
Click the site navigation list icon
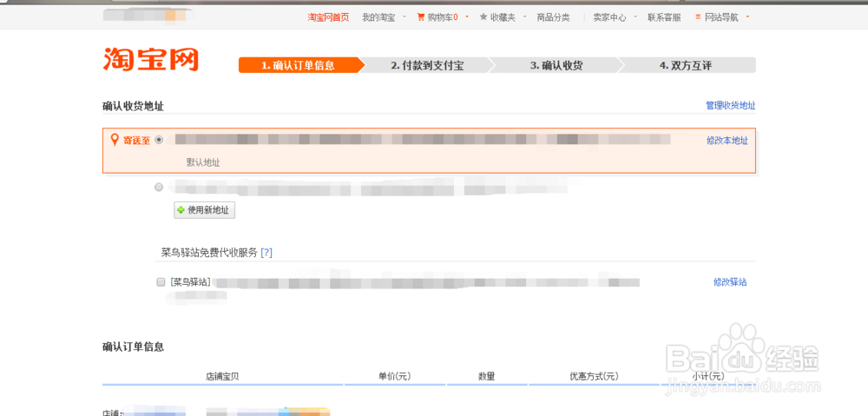pos(699,17)
